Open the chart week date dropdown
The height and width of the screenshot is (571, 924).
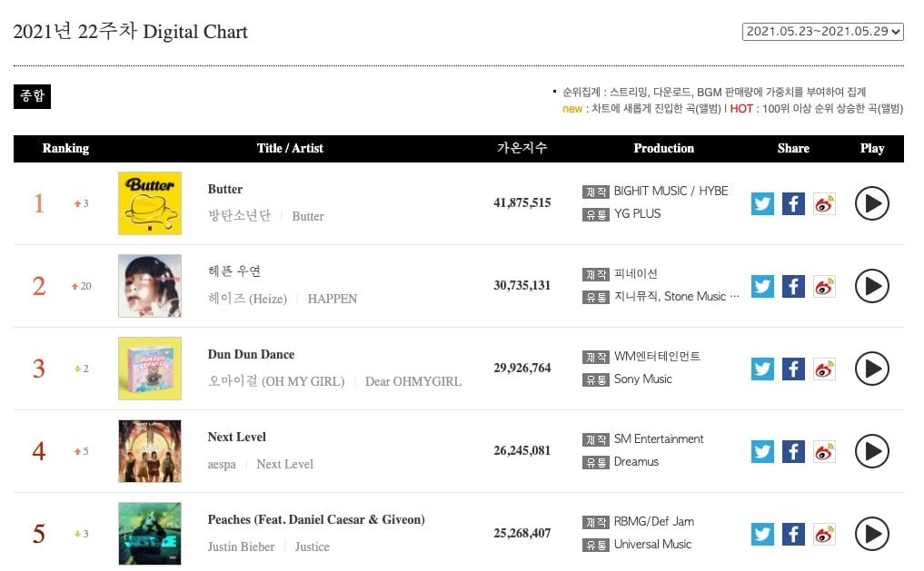pos(823,32)
